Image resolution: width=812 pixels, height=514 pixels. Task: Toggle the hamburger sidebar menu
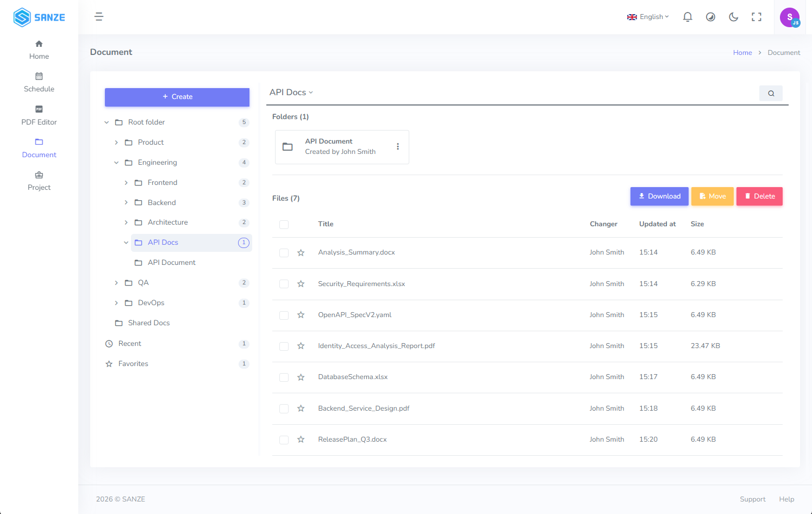[x=99, y=17]
